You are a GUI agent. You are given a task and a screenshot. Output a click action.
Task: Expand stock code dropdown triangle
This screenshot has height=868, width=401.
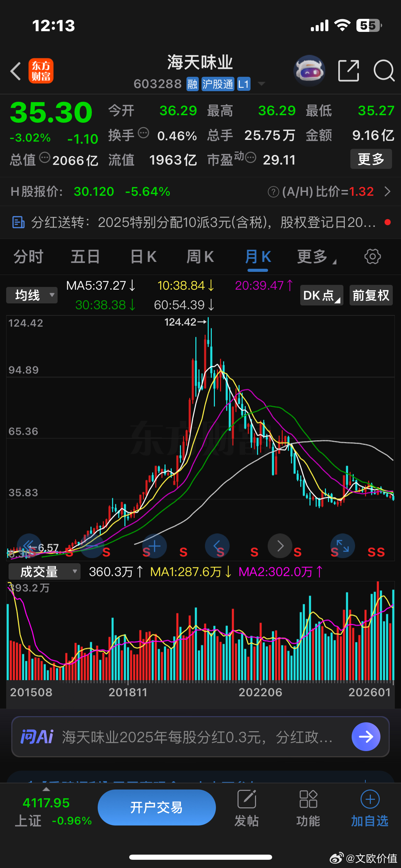point(261,84)
